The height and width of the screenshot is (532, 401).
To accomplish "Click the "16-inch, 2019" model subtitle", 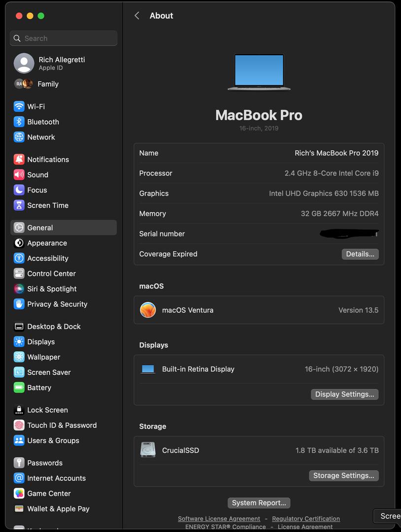I will coord(259,128).
